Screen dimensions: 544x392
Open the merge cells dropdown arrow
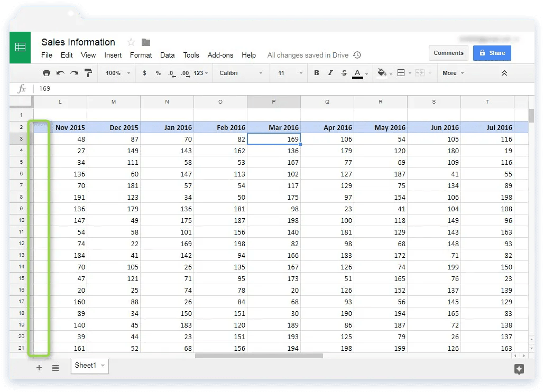click(430, 73)
